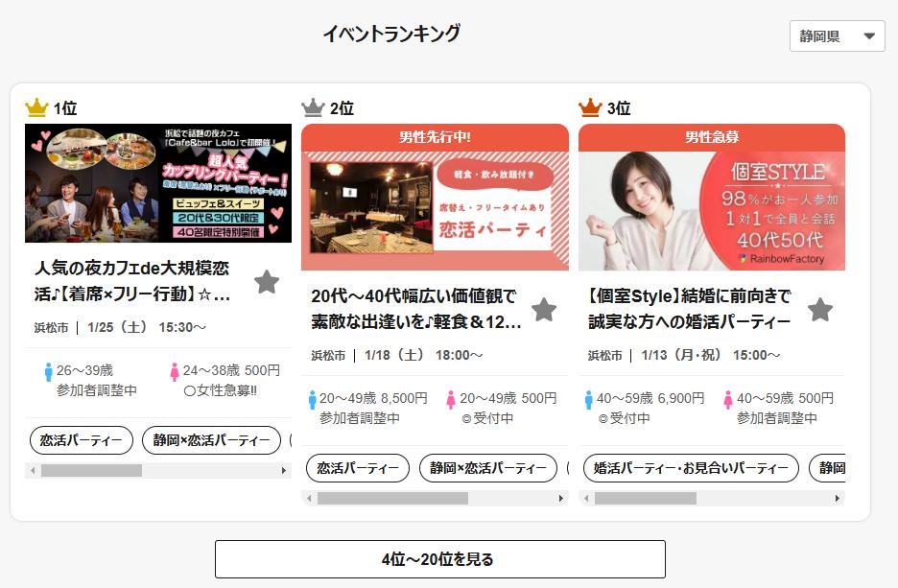The image size is (898, 588).
Task: Open title 20代〜40代幅広い価値観で link
Action: [416, 309]
